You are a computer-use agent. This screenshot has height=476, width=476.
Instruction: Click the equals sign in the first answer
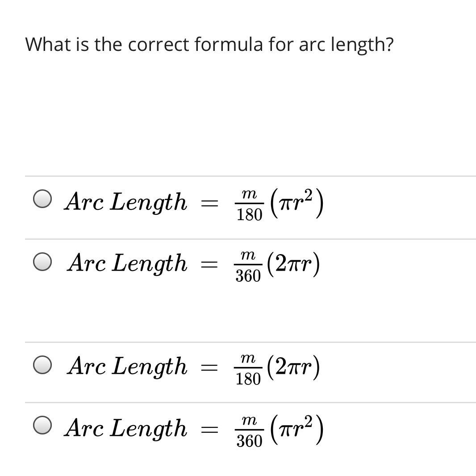(x=209, y=204)
